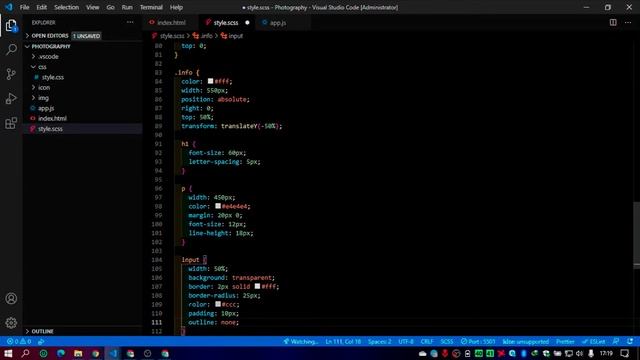
Task: Open the notifications bell in status bar
Action: coord(630,342)
